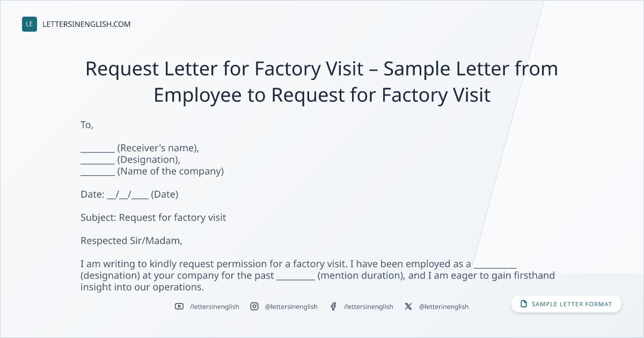Viewport: 644px width, 338px height.
Task: Click the Facebook icon
Action: (x=333, y=306)
